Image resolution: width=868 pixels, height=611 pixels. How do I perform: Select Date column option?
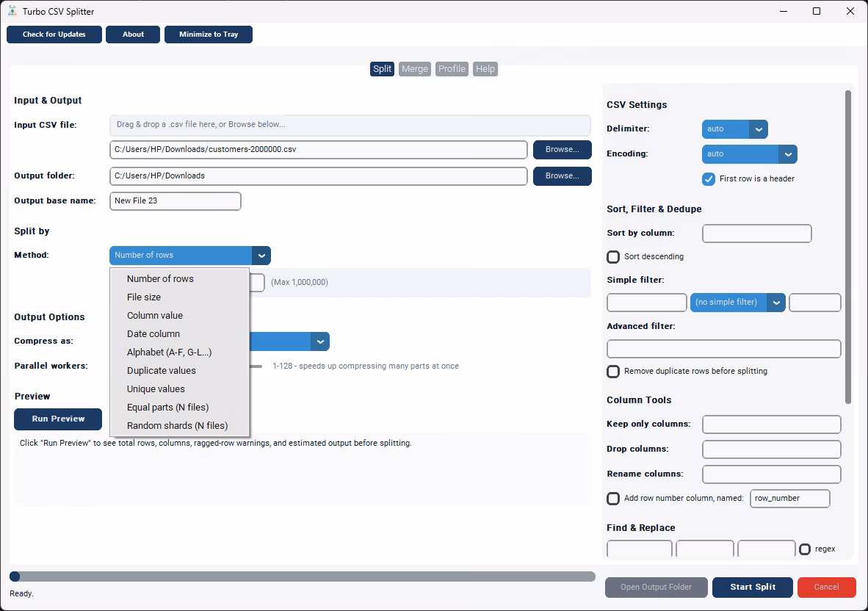(180, 333)
